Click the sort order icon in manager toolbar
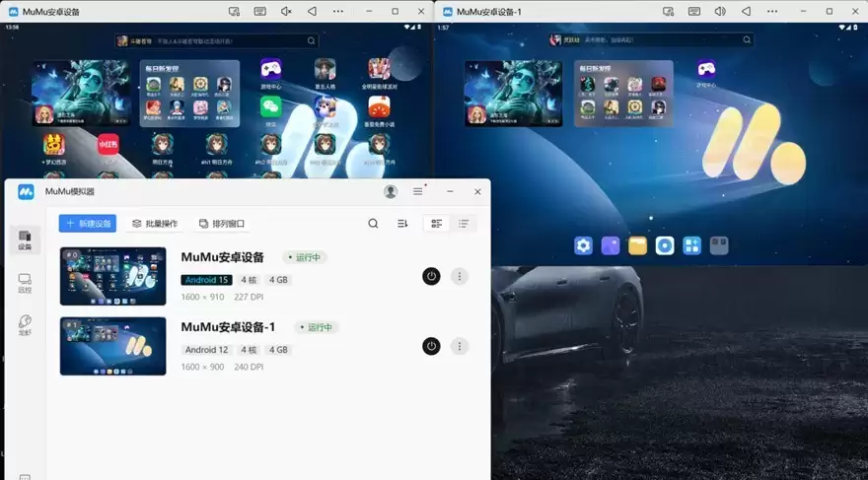The height and width of the screenshot is (480, 868). 402,224
